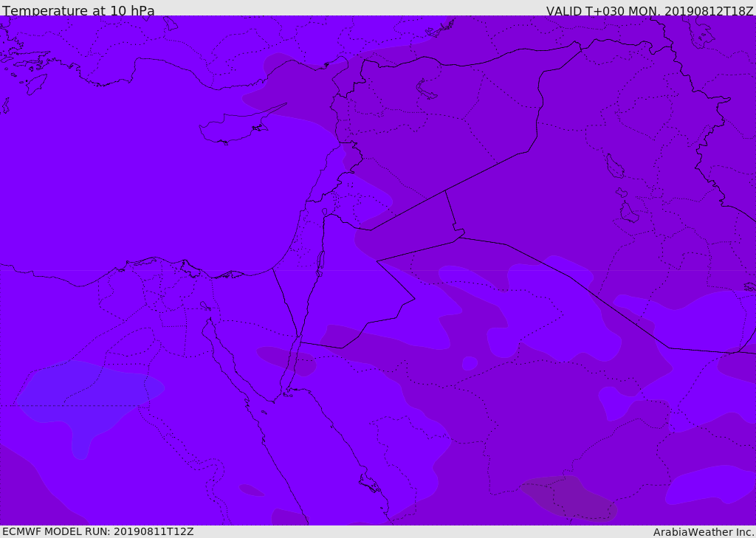The height and width of the screenshot is (538, 756).
Task: Click the Sea of Galilee outline
Action: [325, 212]
